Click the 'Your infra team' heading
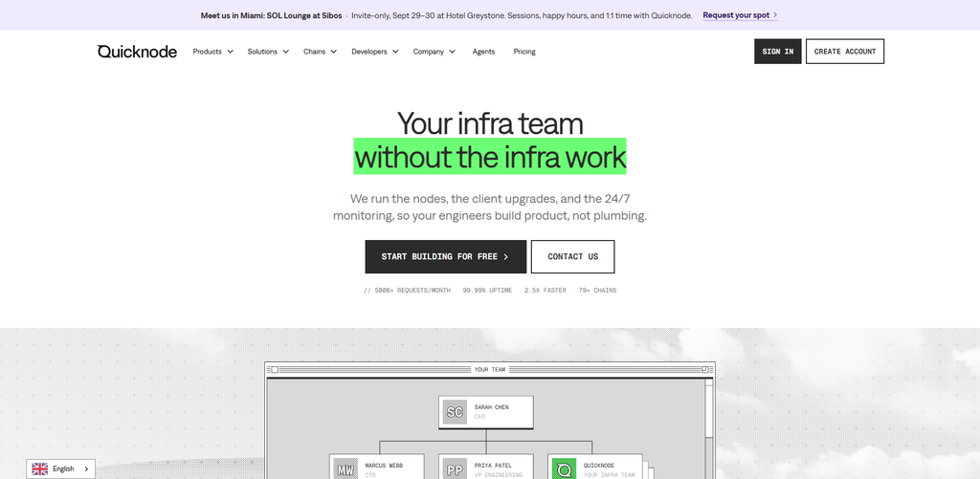 click(490, 123)
